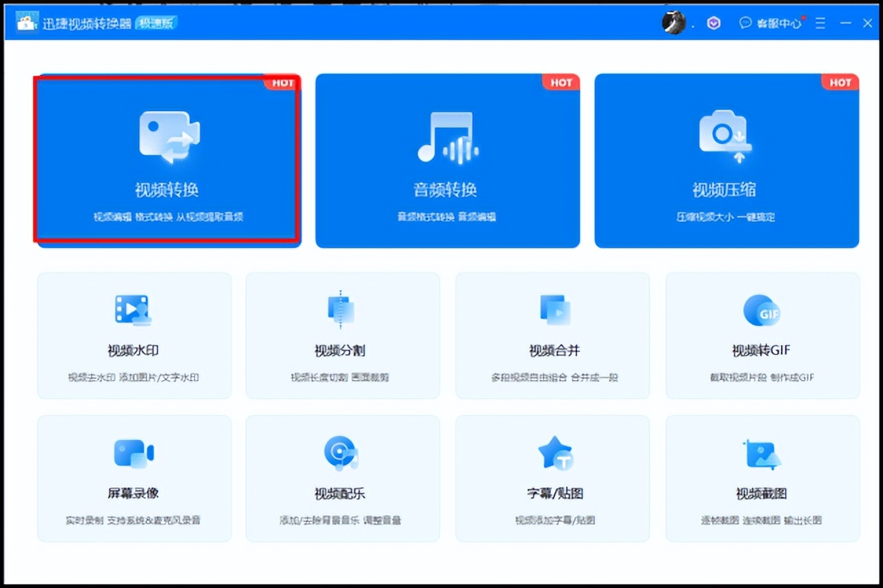Open the 视频转换 video conversion tool

(x=167, y=160)
